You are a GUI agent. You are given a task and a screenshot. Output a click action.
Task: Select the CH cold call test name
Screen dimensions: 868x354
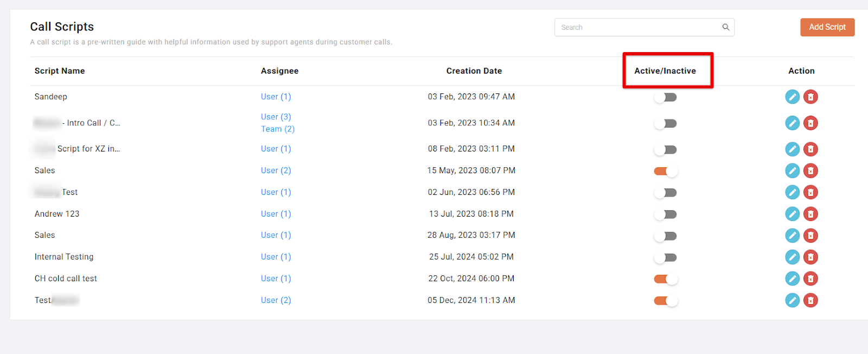[x=66, y=279]
